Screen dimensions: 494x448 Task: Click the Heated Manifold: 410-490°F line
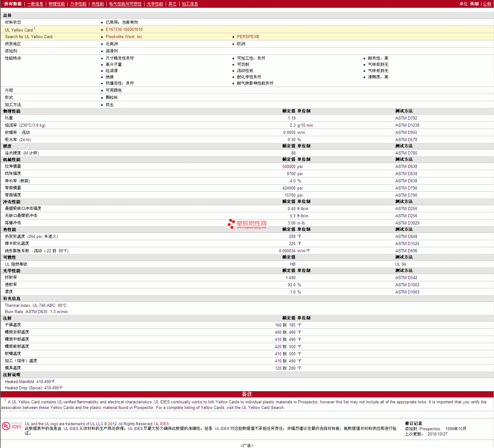pyautogui.click(x=30, y=382)
